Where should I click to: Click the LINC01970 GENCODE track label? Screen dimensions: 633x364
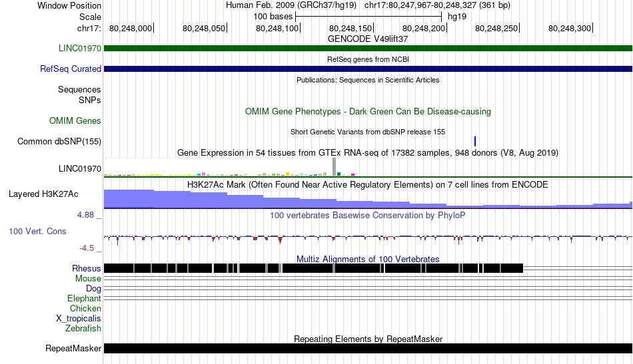tap(79, 49)
